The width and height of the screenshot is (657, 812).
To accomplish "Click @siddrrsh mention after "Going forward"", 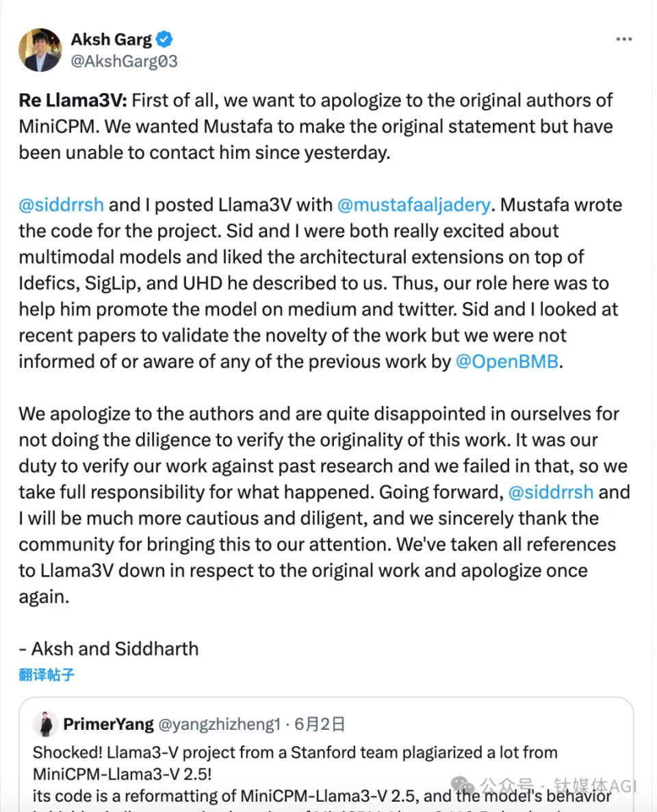I will coord(550,492).
